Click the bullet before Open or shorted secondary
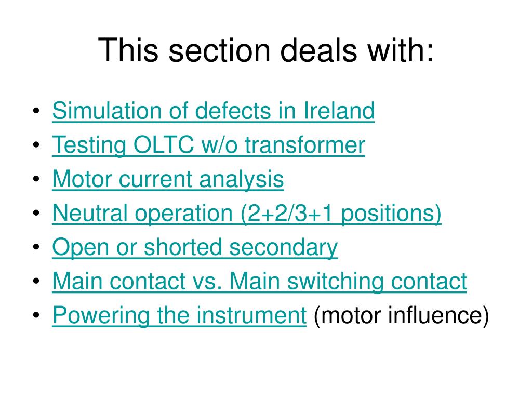 coord(36,247)
